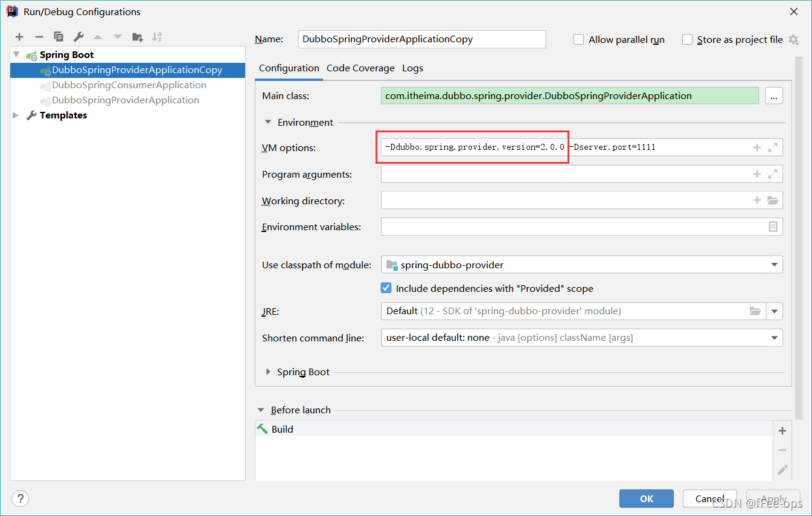
Task: Enable Allow parallel run checkbox
Action: point(578,39)
